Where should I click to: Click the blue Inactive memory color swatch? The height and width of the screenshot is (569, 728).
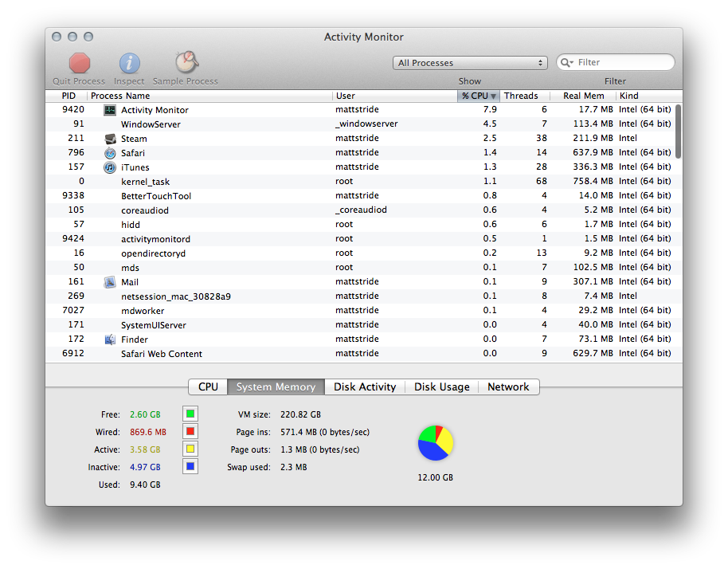(190, 466)
